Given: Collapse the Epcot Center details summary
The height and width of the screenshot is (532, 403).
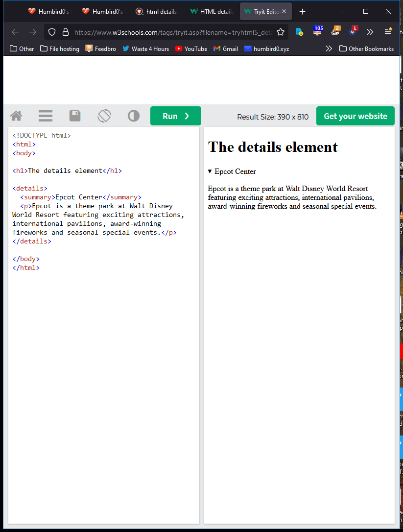Looking at the screenshot, I should (232, 171).
